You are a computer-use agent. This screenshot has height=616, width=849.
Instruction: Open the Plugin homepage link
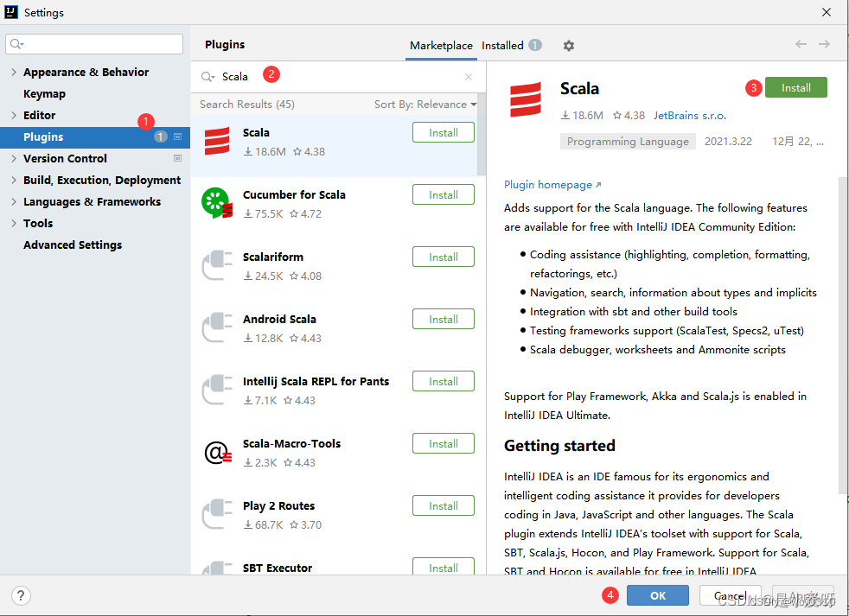(552, 185)
